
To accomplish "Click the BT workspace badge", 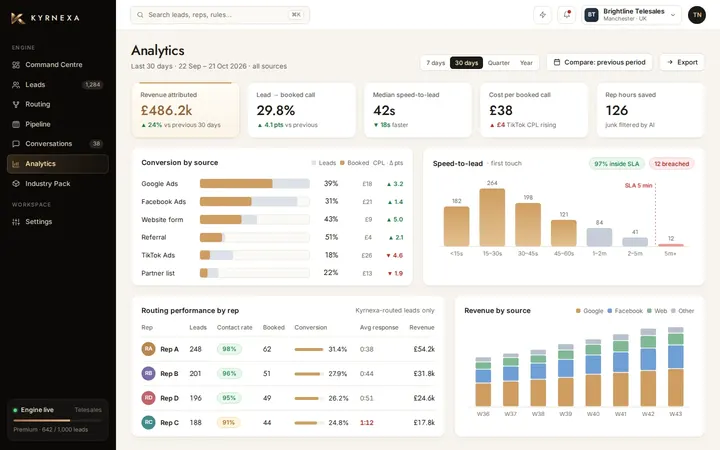I will 591,15.
